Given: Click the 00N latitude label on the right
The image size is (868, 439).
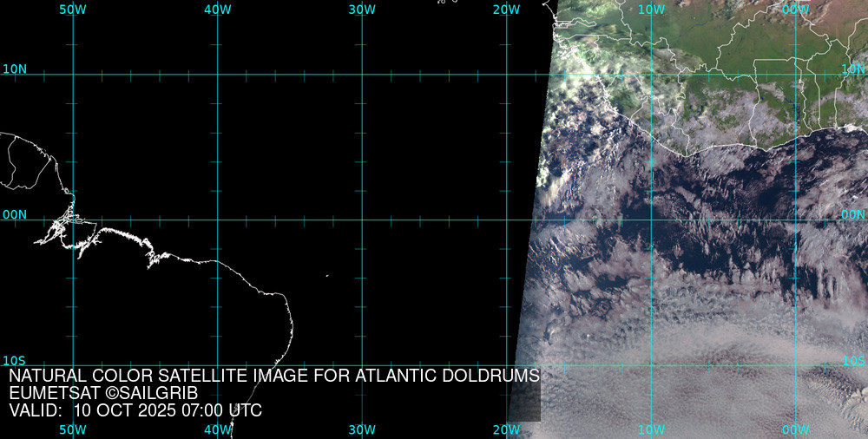Looking at the screenshot, I should [853, 214].
